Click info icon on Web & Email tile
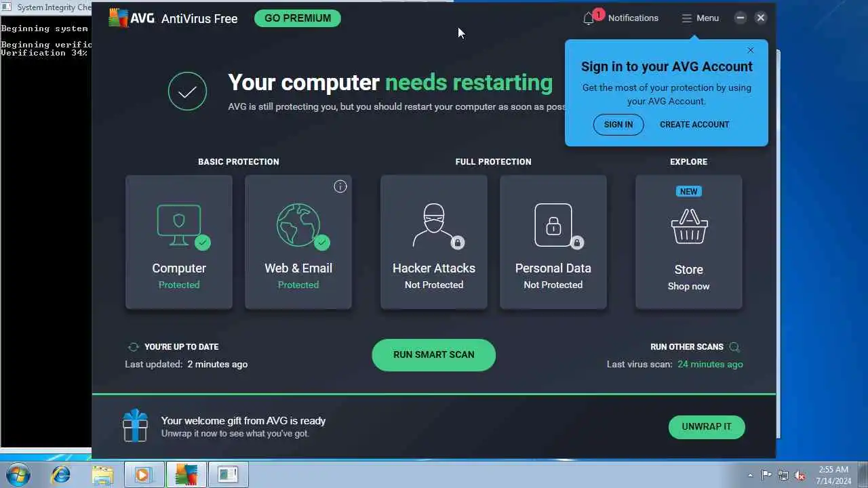868x488 pixels. point(340,186)
